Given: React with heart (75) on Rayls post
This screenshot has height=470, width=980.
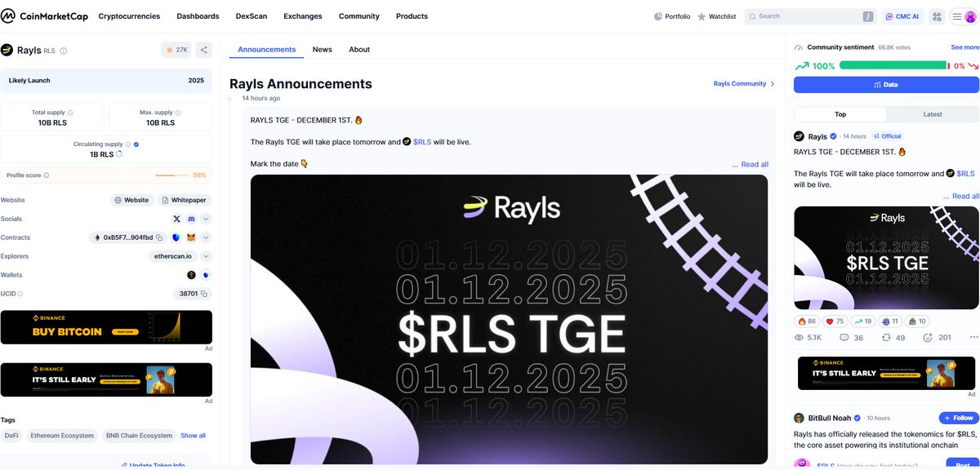Looking at the screenshot, I should 835,321.
